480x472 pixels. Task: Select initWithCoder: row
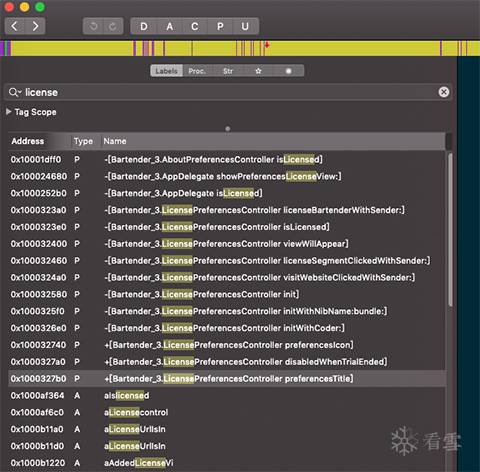click(227, 328)
